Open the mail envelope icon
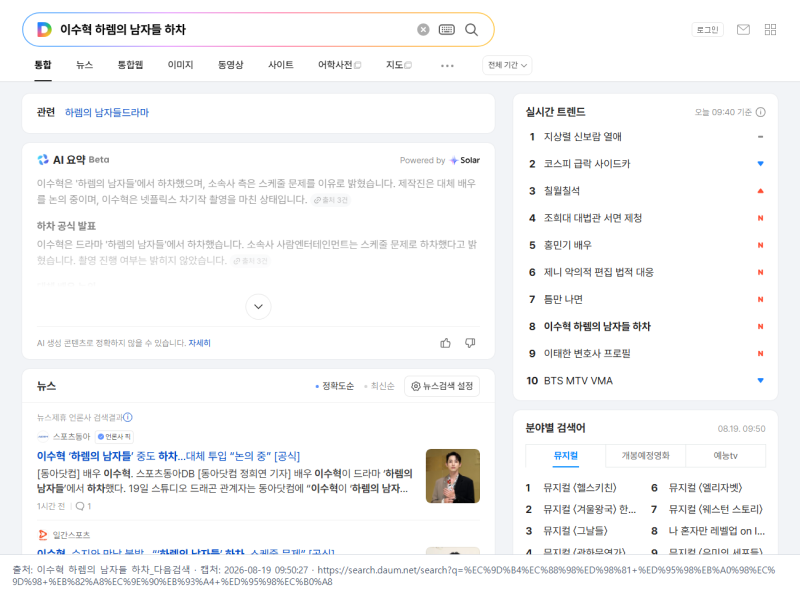Screen dimensions: 800x590 [743, 30]
